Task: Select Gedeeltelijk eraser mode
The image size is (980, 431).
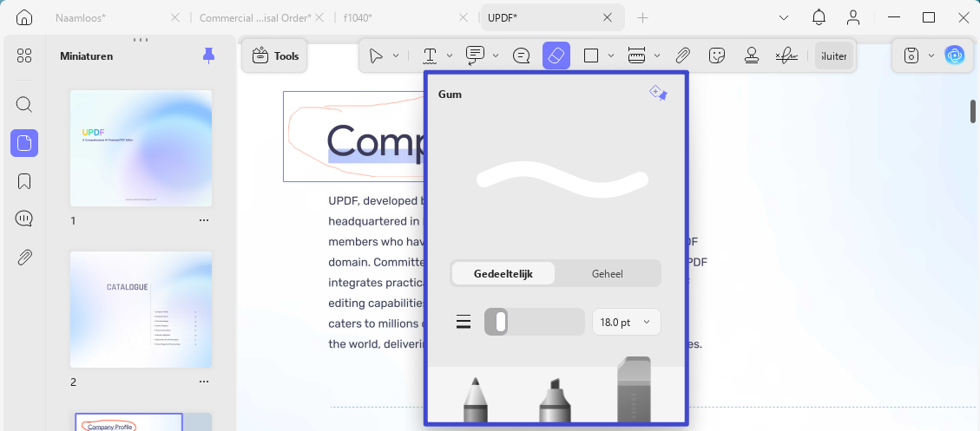Action: 503,273
